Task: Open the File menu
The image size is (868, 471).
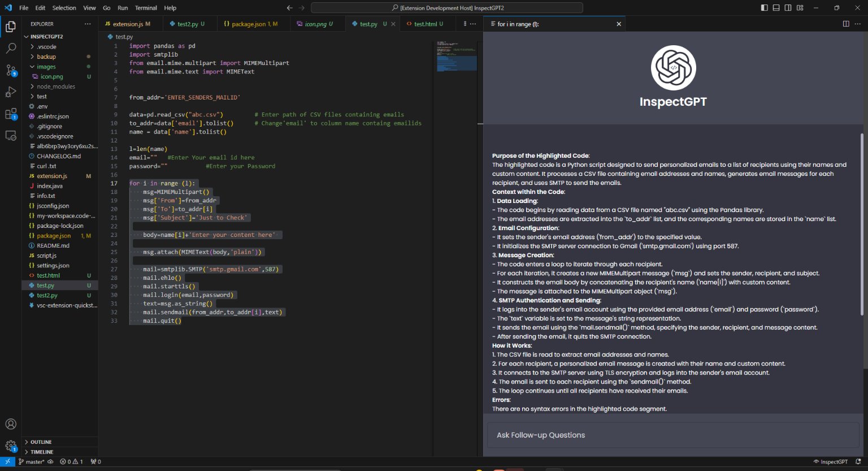Action: [x=24, y=8]
